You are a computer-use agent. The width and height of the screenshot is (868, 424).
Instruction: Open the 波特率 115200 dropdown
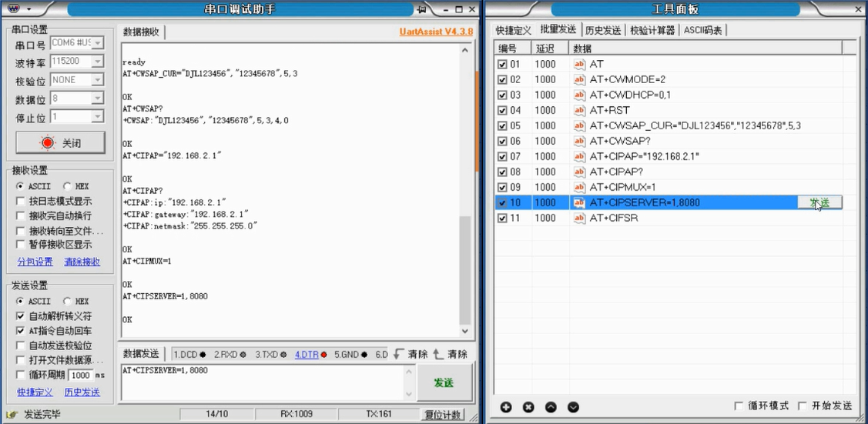(x=97, y=62)
